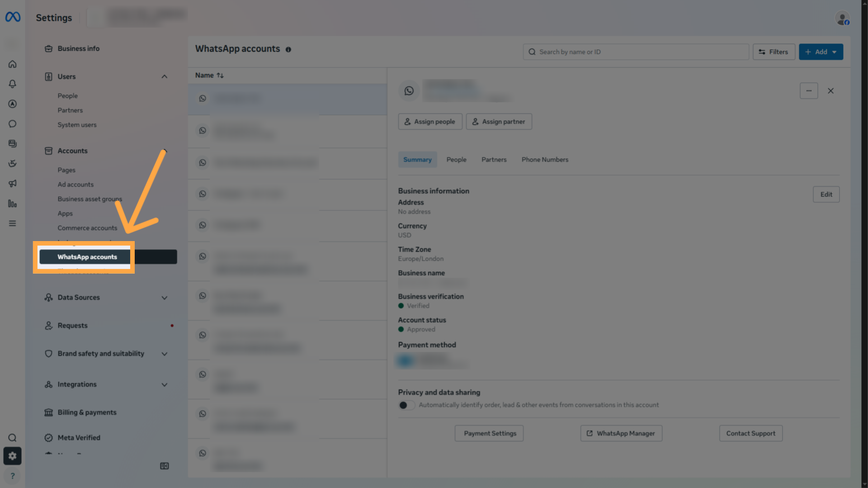Open Meta Verified settings
This screenshot has width=868, height=488.
coord(79,438)
